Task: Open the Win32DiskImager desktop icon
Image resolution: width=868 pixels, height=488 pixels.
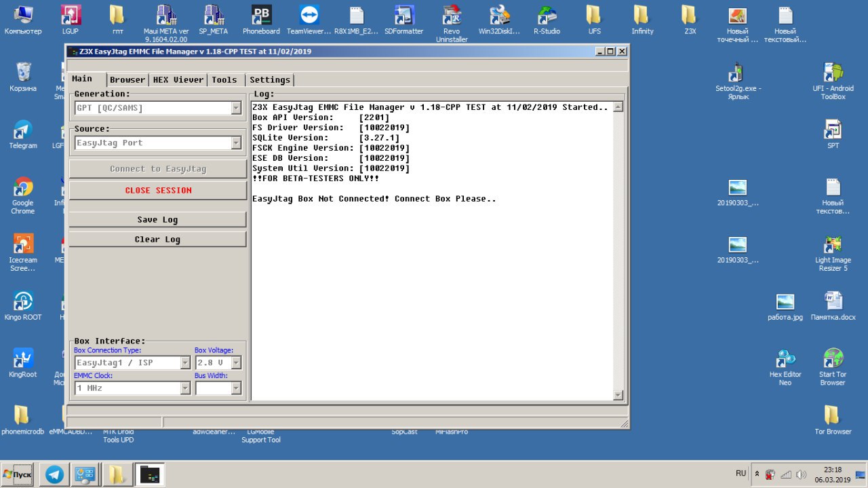Action: click(499, 20)
